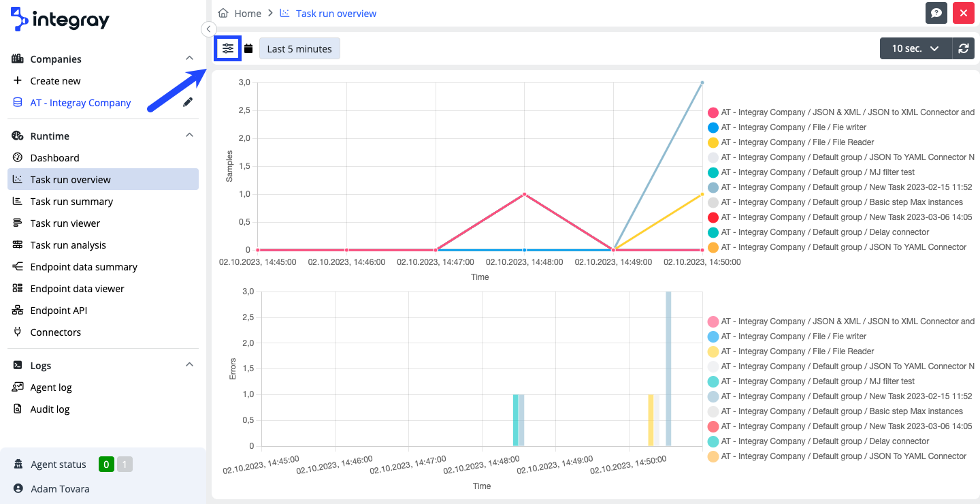Toggle MJ filter test series in Errors legend
980x504 pixels.
tap(713, 381)
